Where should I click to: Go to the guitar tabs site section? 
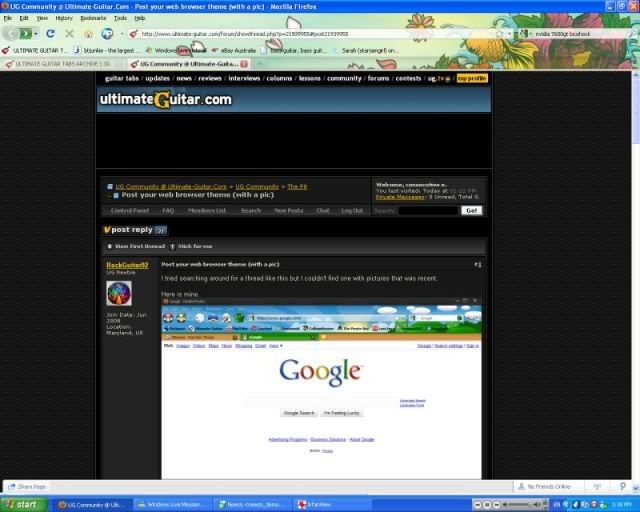pos(122,78)
